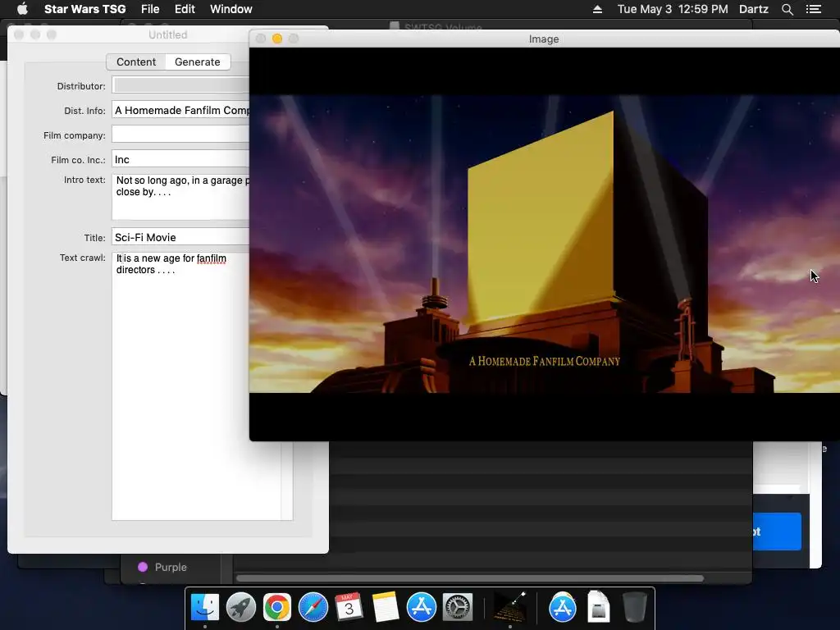The image size is (840, 630).
Task: Click the Star Wars TSG Dock icon
Action: [x=509, y=608]
